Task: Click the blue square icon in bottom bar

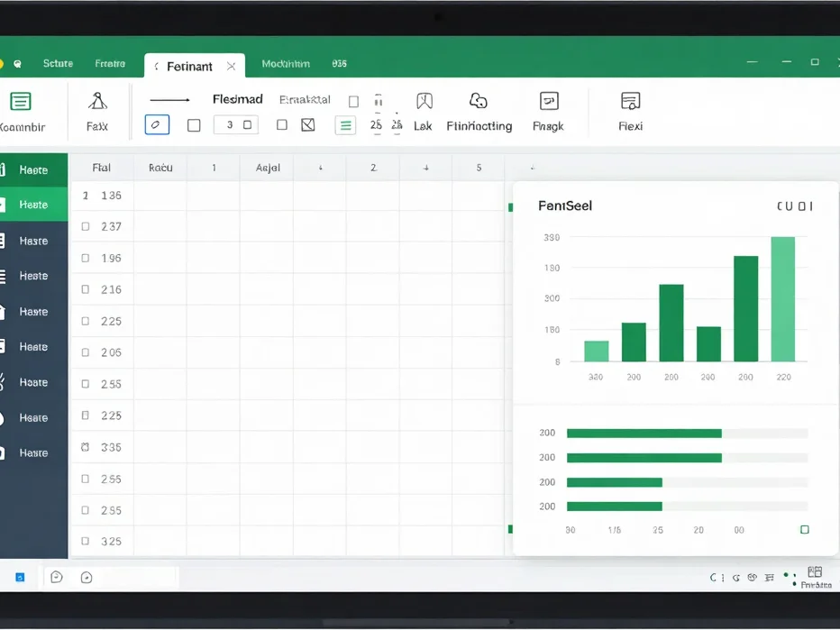Action: click(20, 577)
